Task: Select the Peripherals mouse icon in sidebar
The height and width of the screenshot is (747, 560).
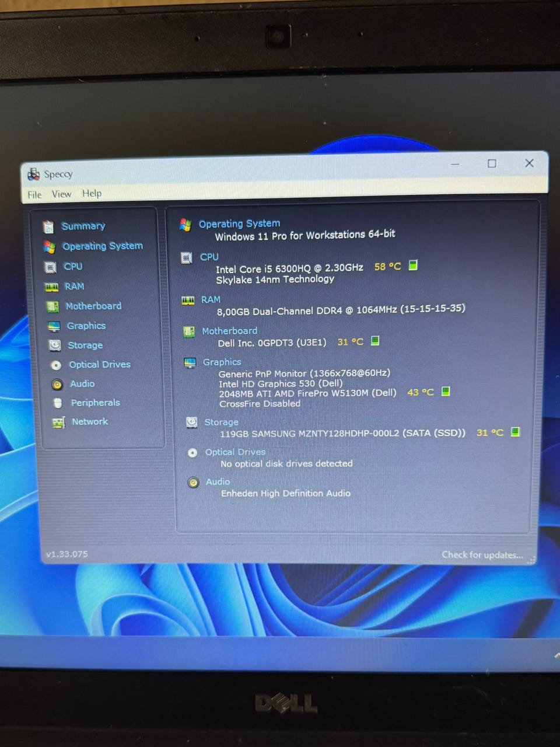Action: (58, 403)
